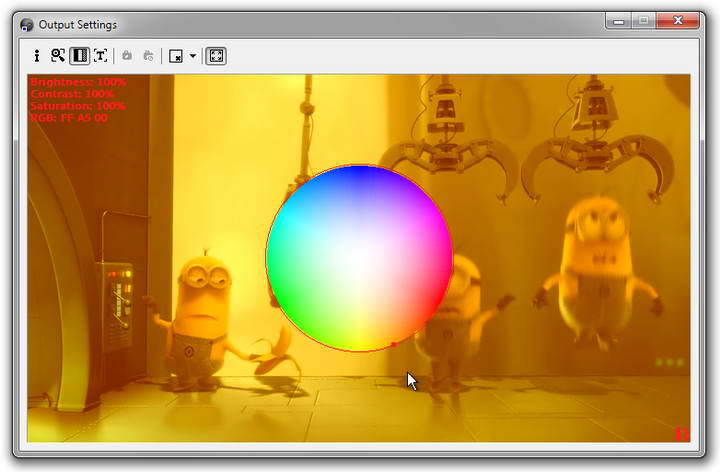The height and width of the screenshot is (472, 720).
Task: Open the information (i) toolbar icon
Action: [37, 56]
